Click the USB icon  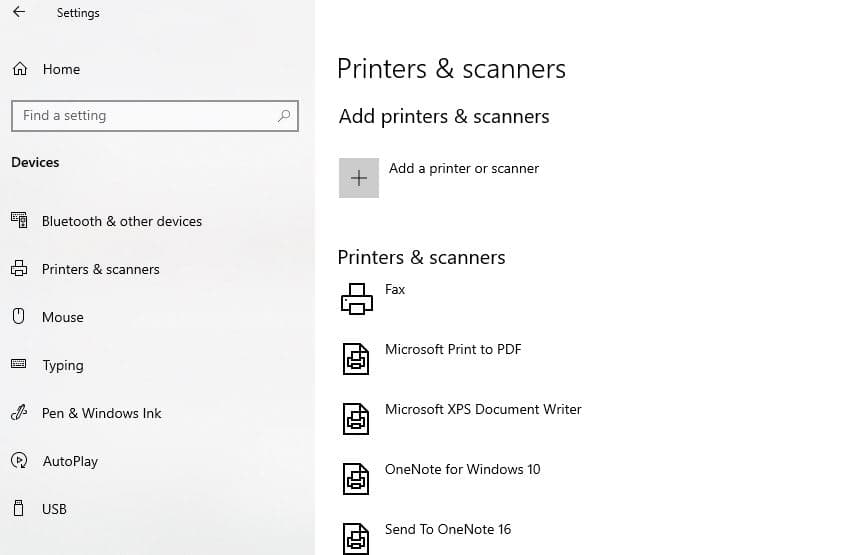click(x=18, y=508)
